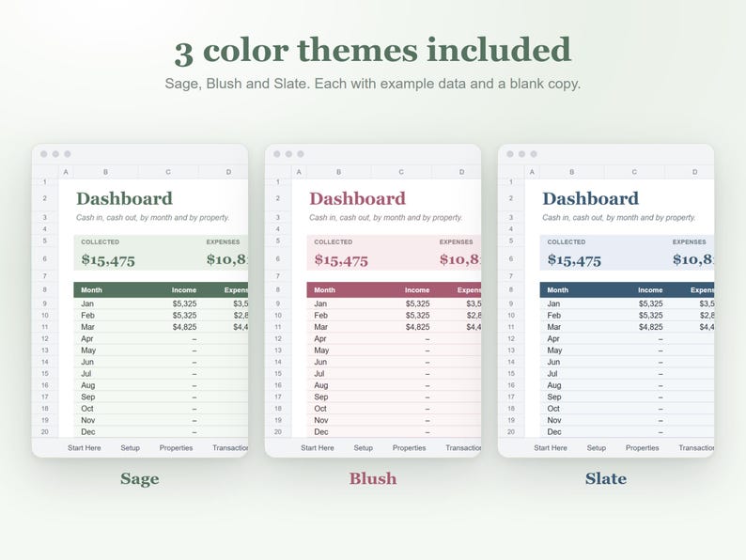Click the Blush Dashboard title
Viewport: 746px width, 560px height.
[x=357, y=198]
